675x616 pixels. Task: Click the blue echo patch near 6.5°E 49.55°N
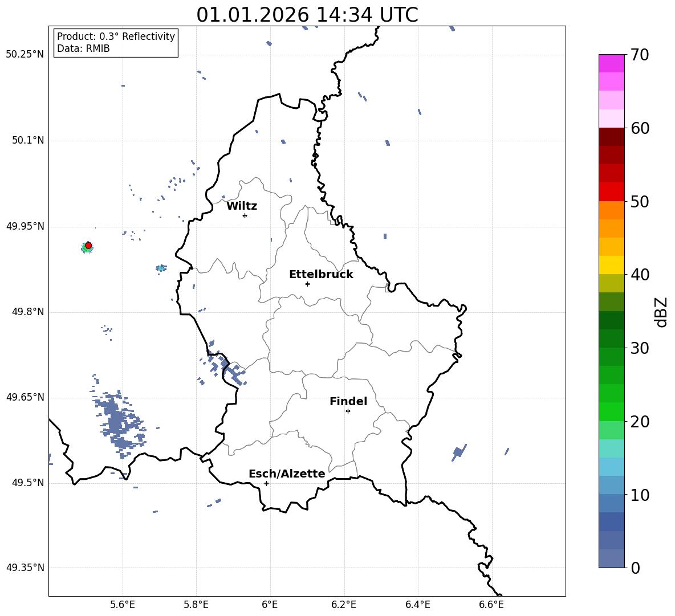460,452
